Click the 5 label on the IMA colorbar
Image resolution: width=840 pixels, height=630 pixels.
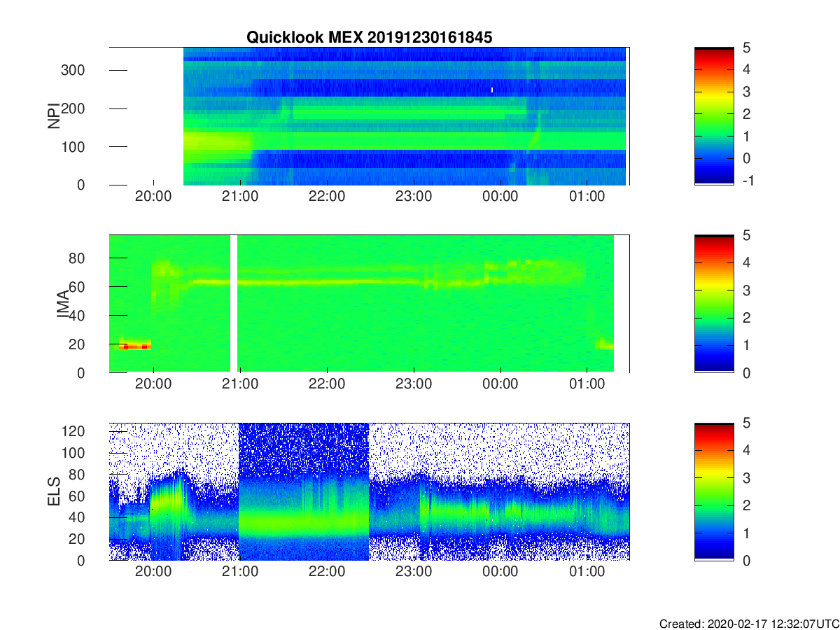[745, 235]
